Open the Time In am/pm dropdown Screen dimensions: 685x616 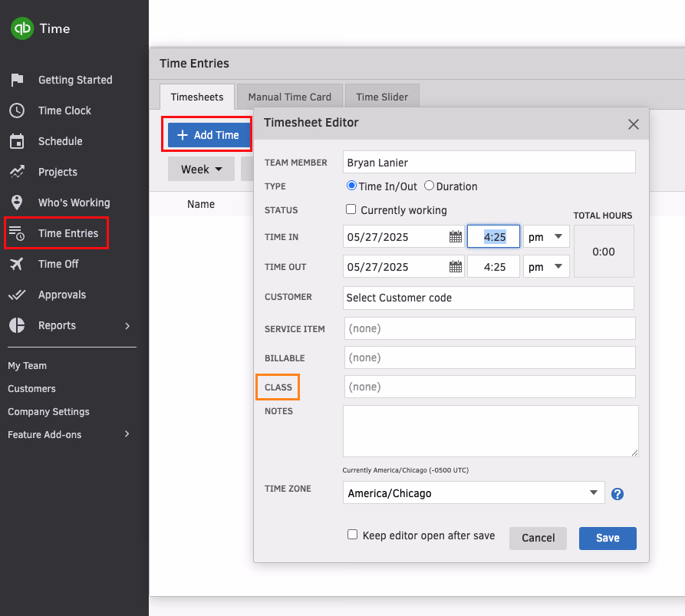(546, 236)
